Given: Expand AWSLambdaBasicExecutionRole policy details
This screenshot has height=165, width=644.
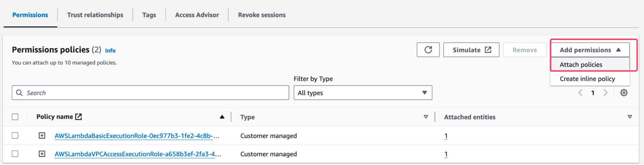Looking at the screenshot, I should click(x=42, y=136).
